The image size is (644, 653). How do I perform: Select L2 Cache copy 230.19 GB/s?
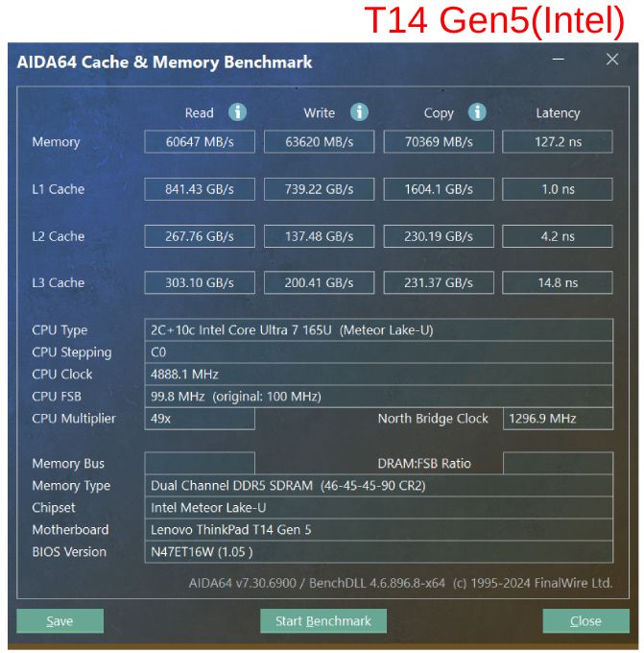point(439,236)
